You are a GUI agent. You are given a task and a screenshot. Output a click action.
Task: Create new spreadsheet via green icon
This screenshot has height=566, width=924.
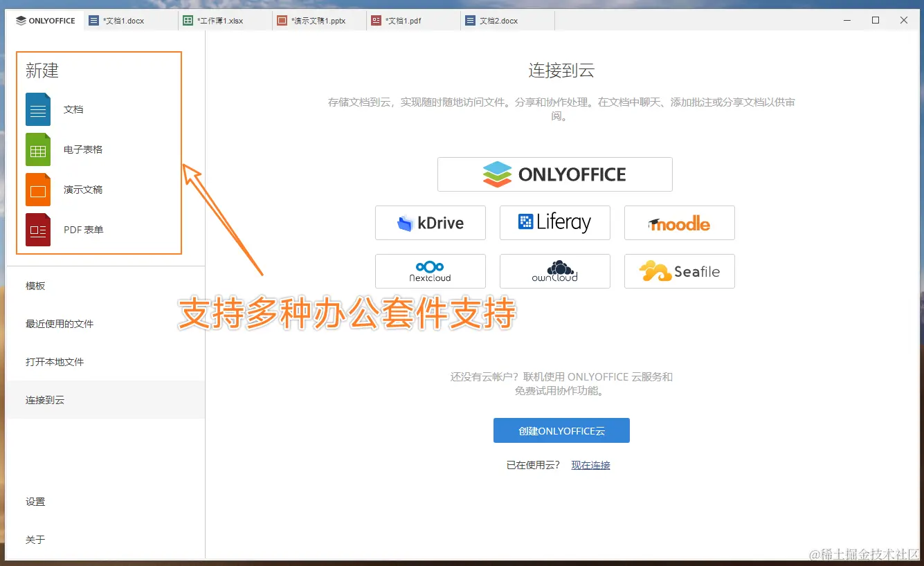[38, 149]
